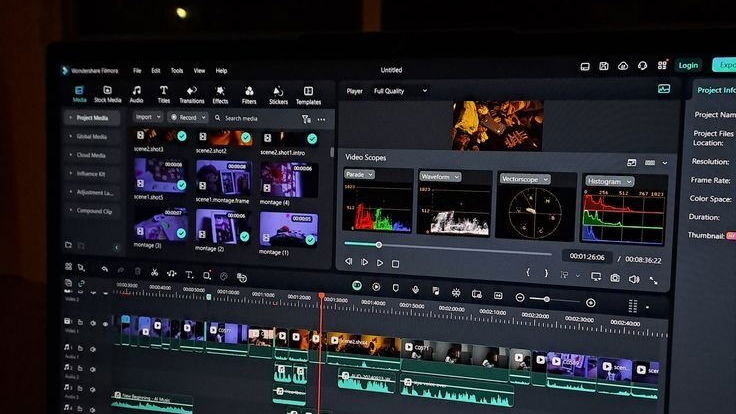736x414 pixels.
Task: Expand the Adjustment Layer folder
Action: coord(92,192)
